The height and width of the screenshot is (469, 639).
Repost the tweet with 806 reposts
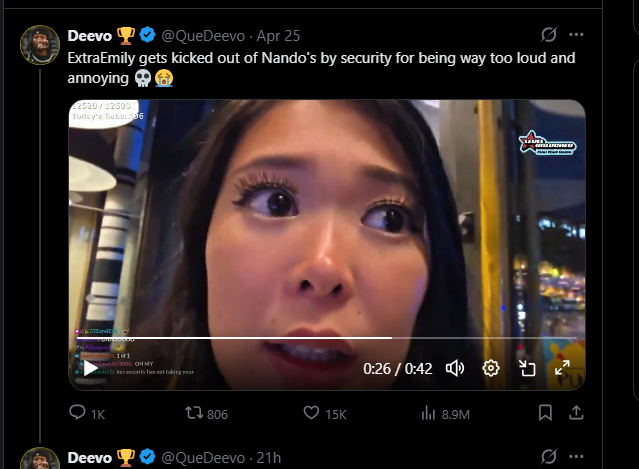194,413
